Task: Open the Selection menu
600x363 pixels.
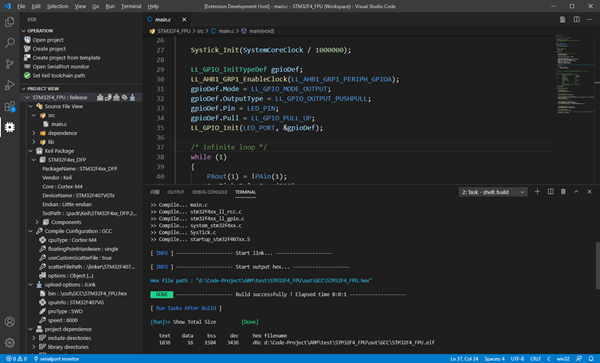Action: pyautogui.click(x=57, y=6)
